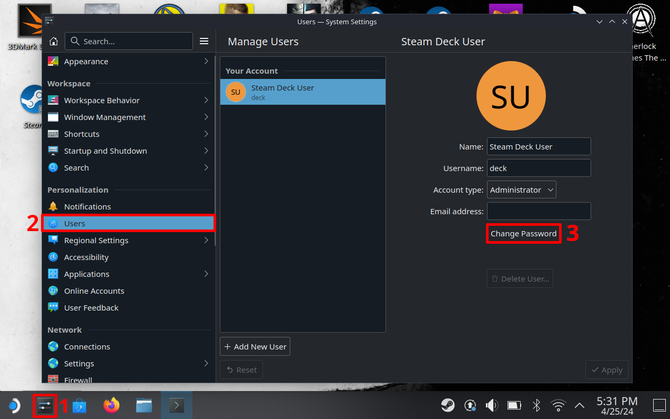Click the Notifications bell icon

(x=53, y=206)
